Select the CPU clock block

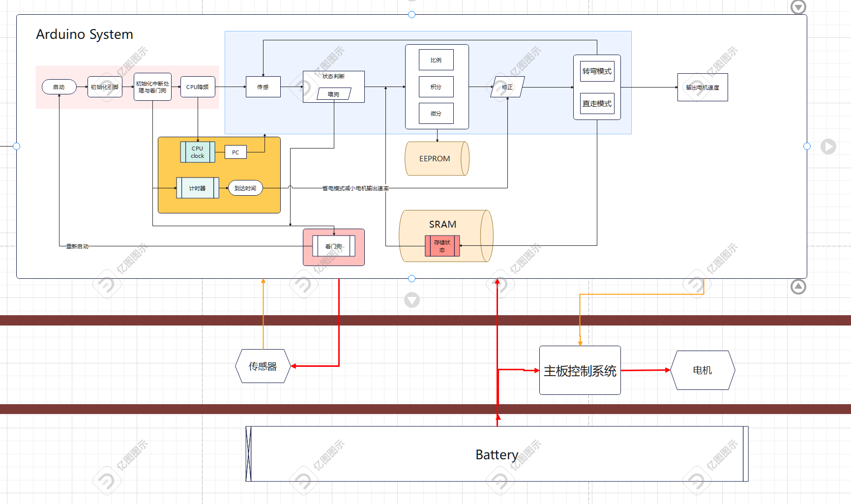tap(198, 152)
